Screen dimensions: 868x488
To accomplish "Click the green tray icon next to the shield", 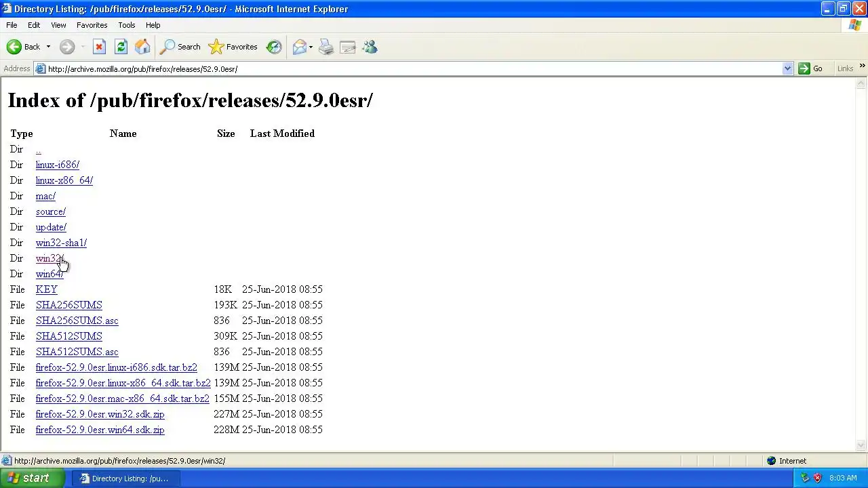I will [x=805, y=478].
